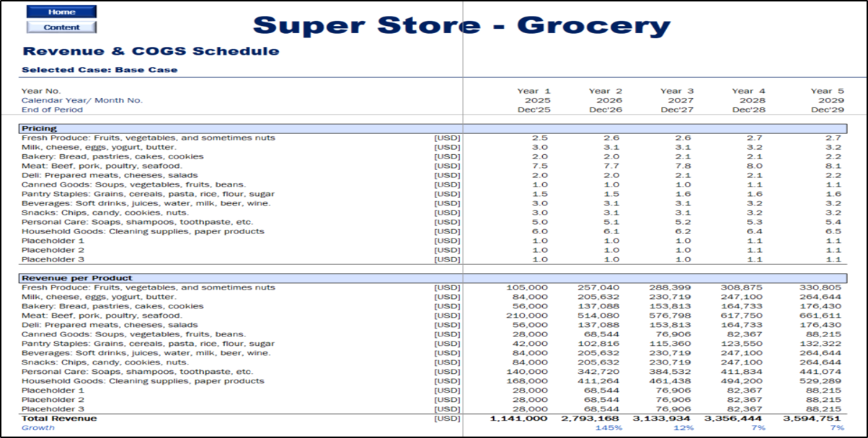Click the 'End of Period' label
Viewport: 868px width, 438px height.
click(52, 109)
